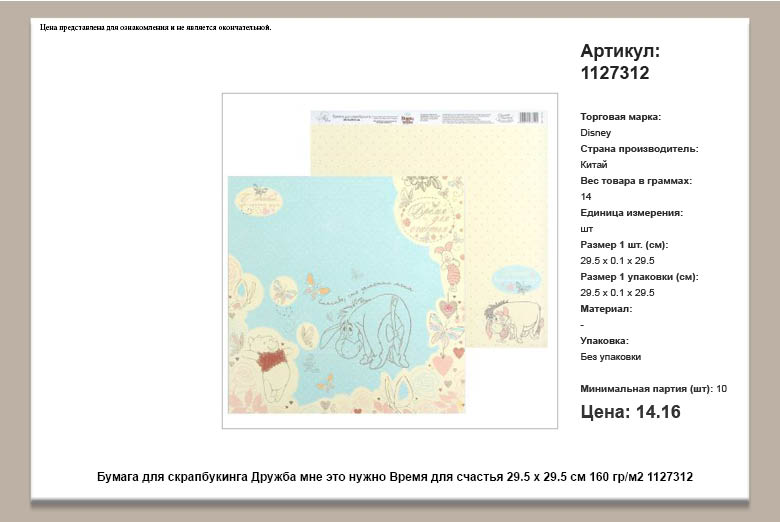This screenshot has width=780, height=522.
Task: Click the 'Размер 1 упаковки (см):' label
Action: point(639,277)
